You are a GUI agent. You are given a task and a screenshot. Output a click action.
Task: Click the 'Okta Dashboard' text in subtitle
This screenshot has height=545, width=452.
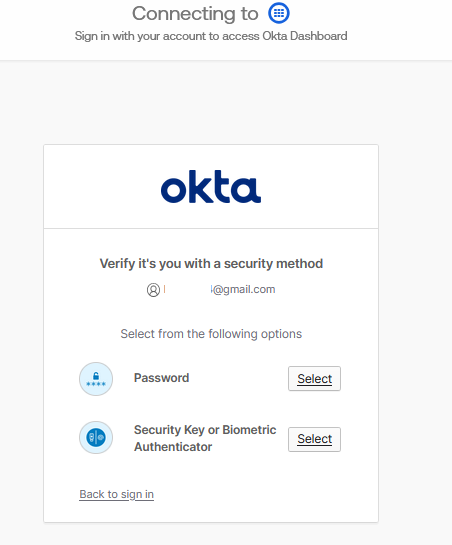pos(305,36)
